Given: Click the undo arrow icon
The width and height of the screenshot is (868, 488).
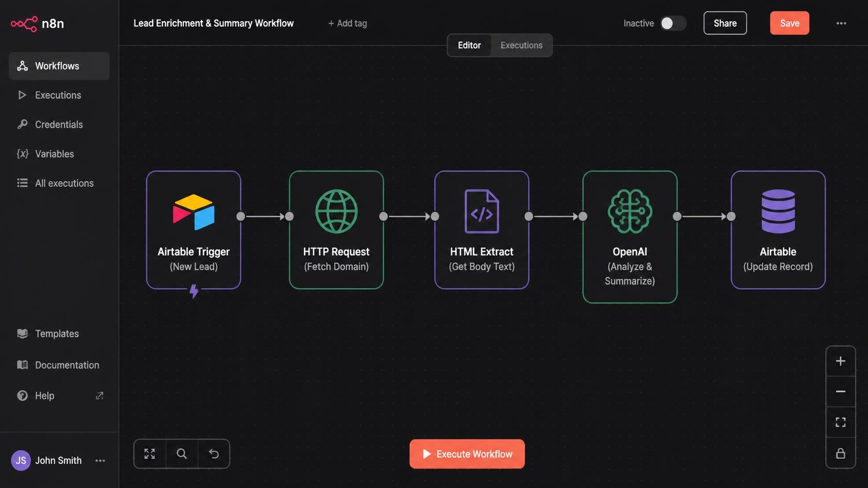Looking at the screenshot, I should (214, 454).
